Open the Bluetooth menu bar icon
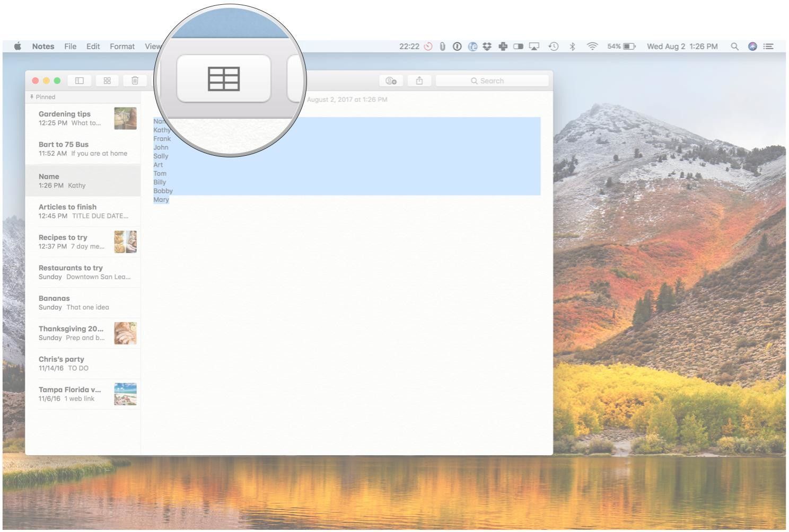This screenshot has width=789, height=532. tap(572, 47)
